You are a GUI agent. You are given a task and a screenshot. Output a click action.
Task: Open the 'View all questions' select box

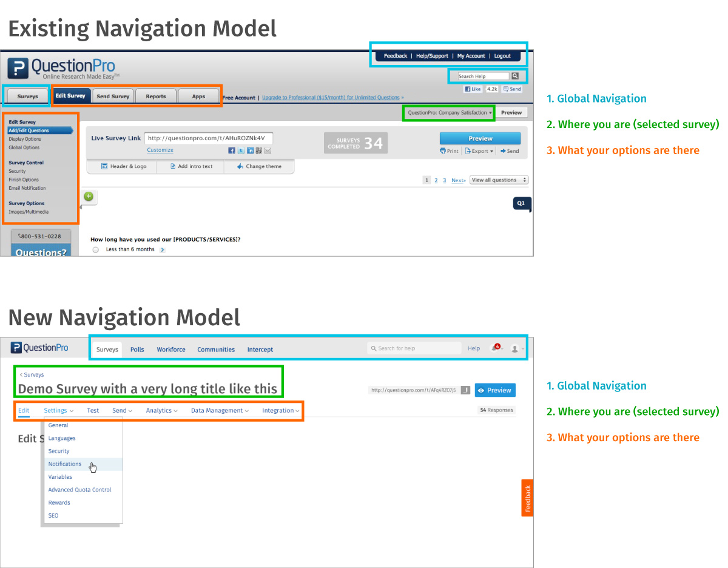(x=499, y=180)
